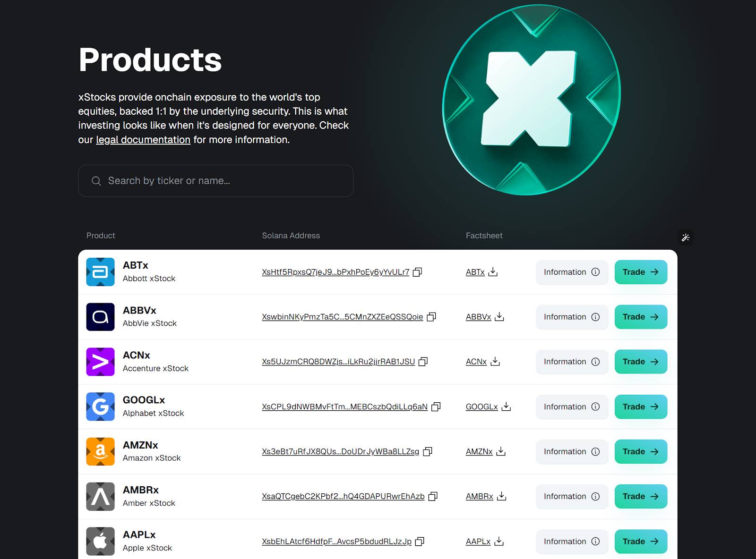The height and width of the screenshot is (559, 756).
Task: Click the Apple xStock logo
Action: 100,541
